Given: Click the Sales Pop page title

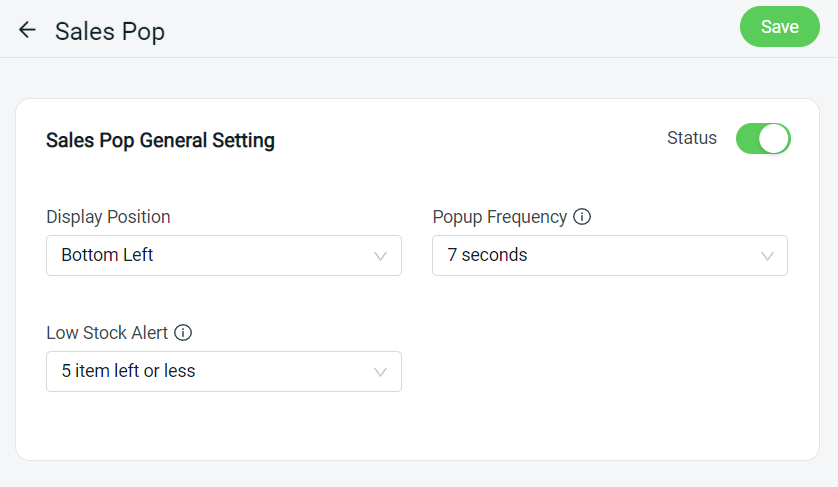Looking at the screenshot, I should pyautogui.click(x=110, y=32).
